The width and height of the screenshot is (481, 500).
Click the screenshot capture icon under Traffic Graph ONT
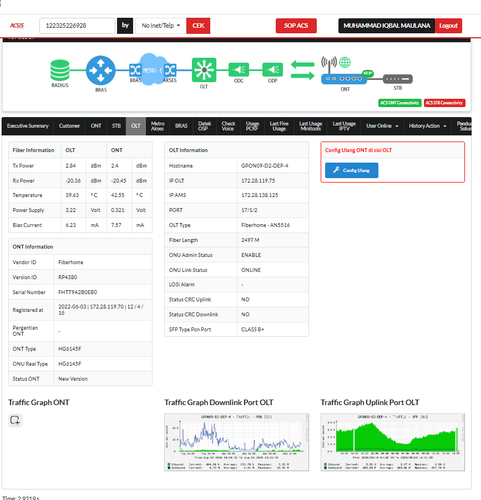pos(15,420)
